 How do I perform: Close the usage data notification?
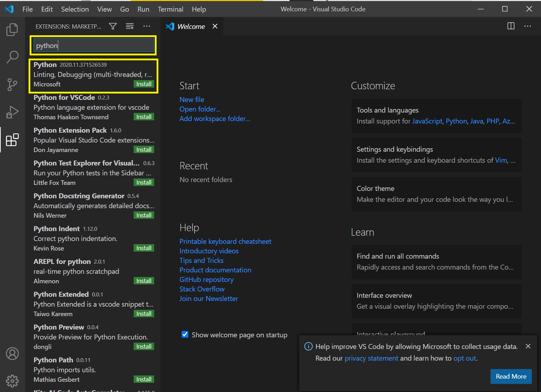(528, 346)
